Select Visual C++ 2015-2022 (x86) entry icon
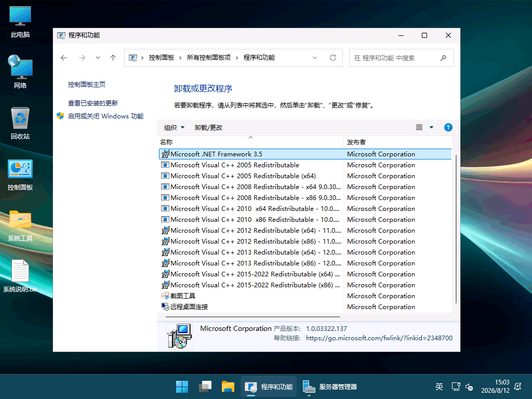 (x=165, y=285)
